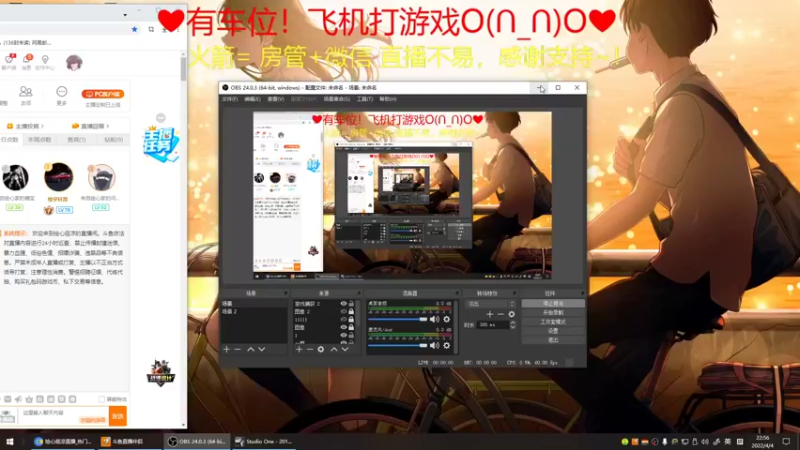Add a transition with the plus icon
The height and width of the screenshot is (450, 800).
490,314
